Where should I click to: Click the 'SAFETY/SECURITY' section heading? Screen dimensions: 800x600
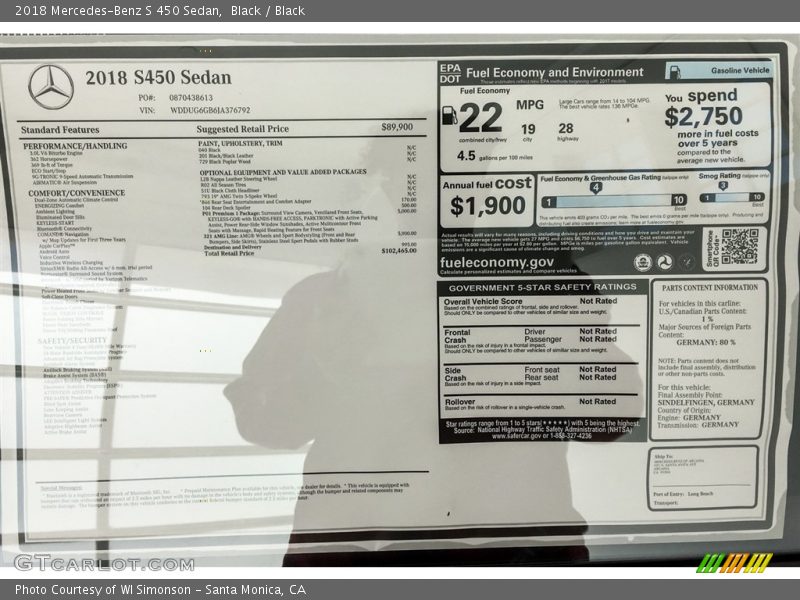72,340
